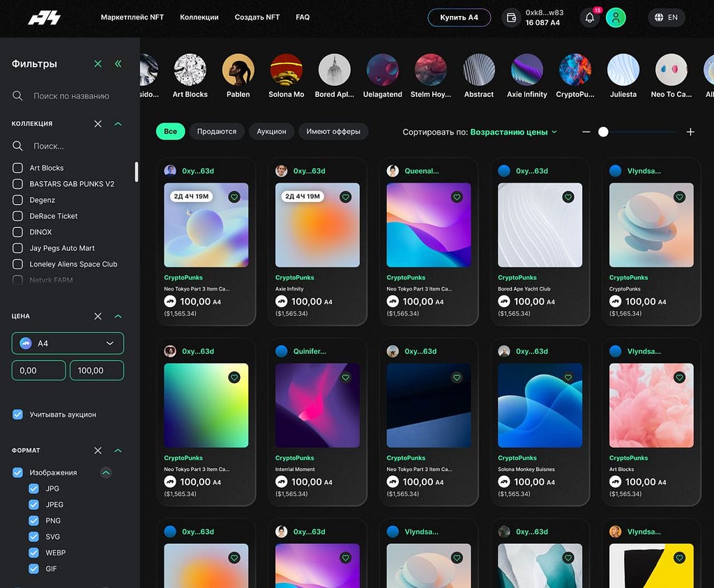Clear all filters with the green X
Screen dimensions: 714x588
coord(98,63)
